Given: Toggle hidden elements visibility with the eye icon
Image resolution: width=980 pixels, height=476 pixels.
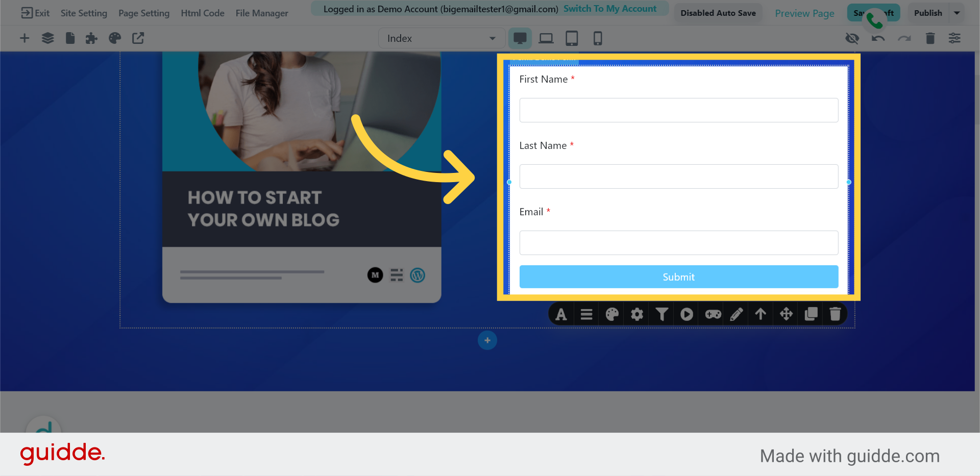Looking at the screenshot, I should pyautogui.click(x=852, y=38).
